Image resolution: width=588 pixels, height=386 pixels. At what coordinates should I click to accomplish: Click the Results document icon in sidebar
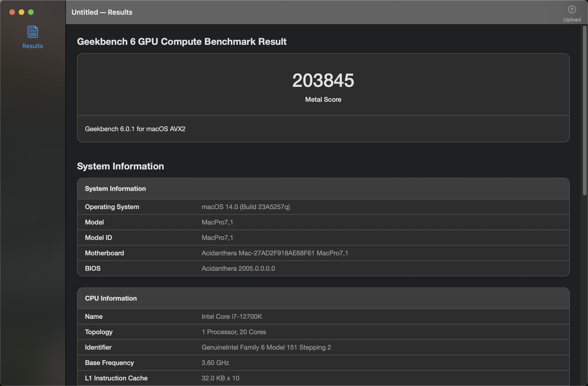(32, 32)
